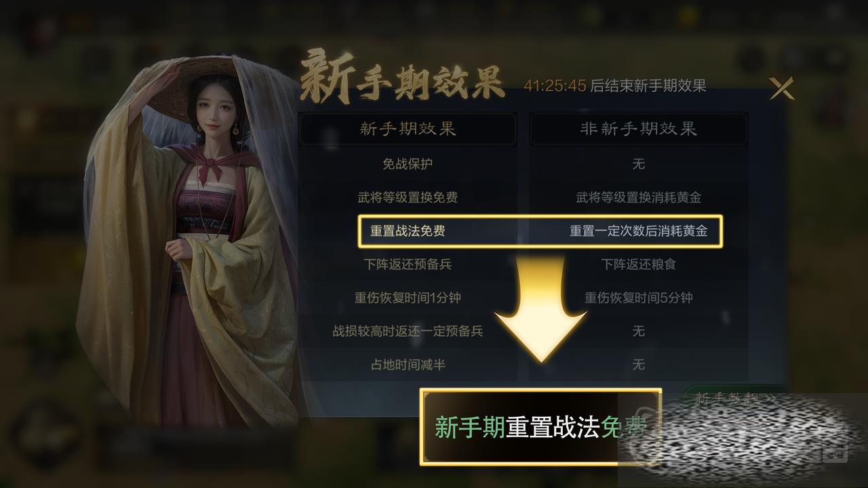This screenshot has width=868, height=488.
Task: Select the 新手期效果 column header
Action: coord(408,129)
